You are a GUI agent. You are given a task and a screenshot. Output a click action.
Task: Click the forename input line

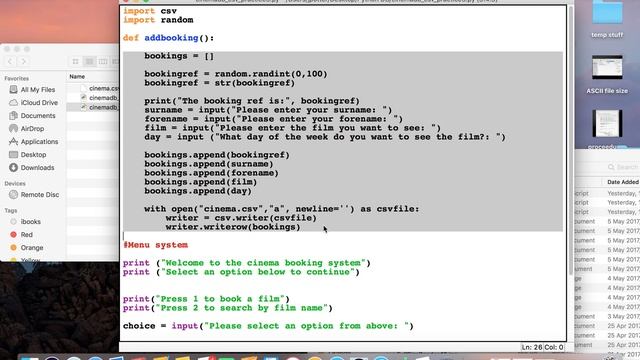pos(273,119)
